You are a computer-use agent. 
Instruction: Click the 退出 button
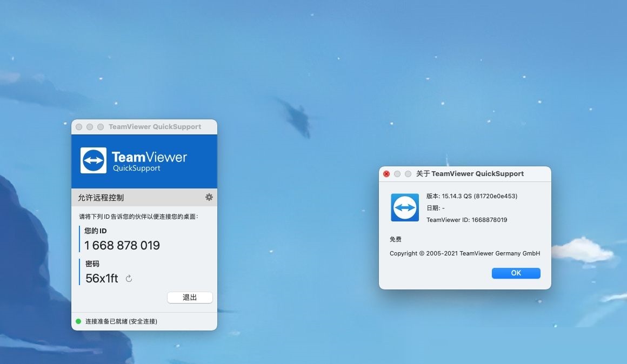pos(190,297)
